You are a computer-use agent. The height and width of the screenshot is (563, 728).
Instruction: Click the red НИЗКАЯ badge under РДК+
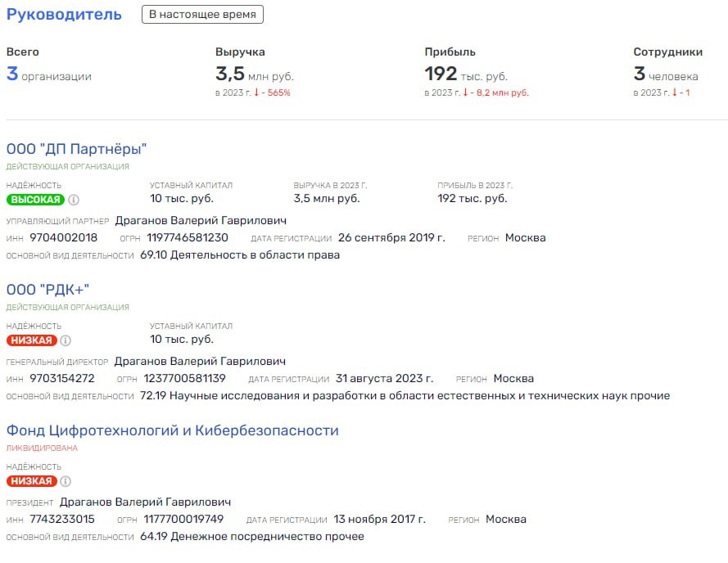[x=32, y=340]
